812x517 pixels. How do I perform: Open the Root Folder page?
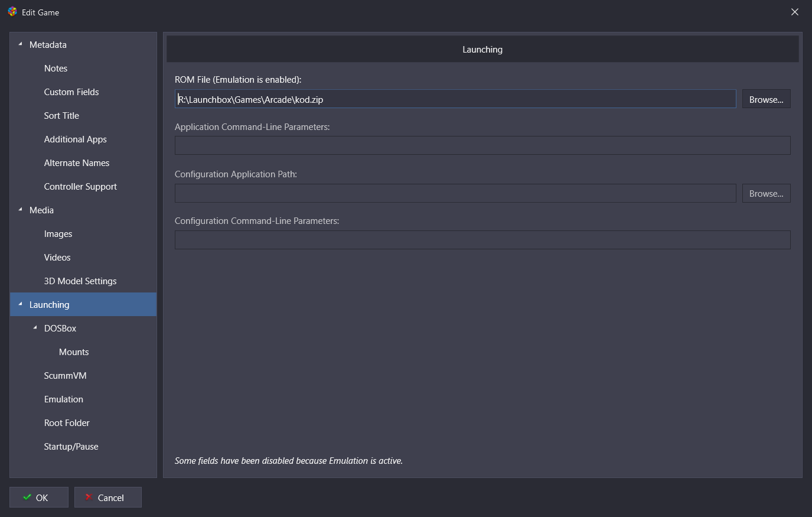point(67,423)
